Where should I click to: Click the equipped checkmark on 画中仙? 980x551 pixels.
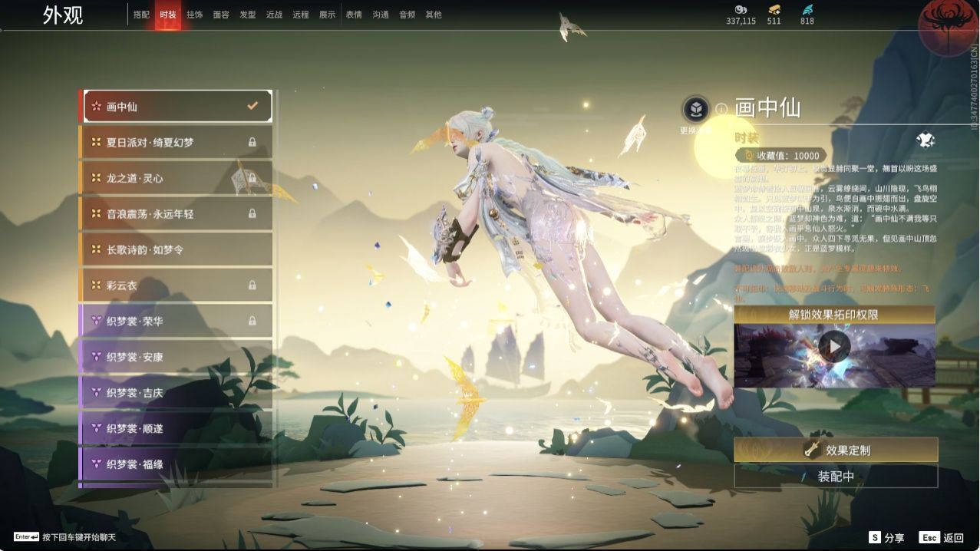click(x=252, y=107)
